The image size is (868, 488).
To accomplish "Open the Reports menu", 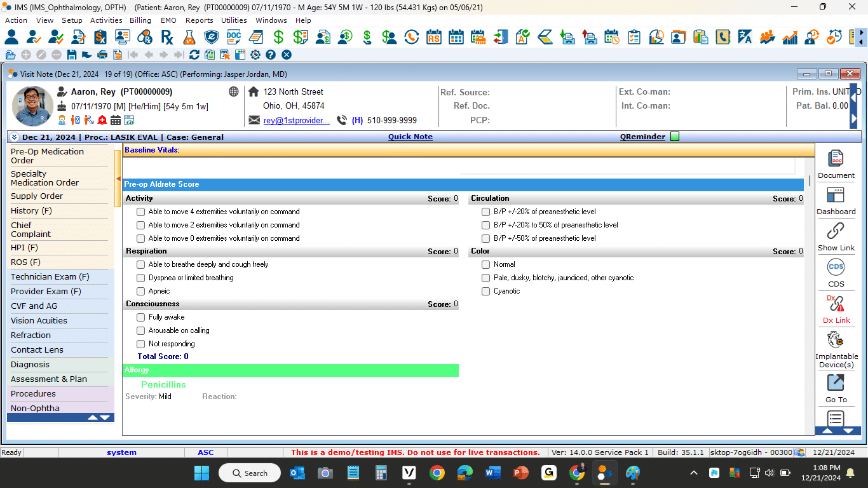I will click(199, 20).
